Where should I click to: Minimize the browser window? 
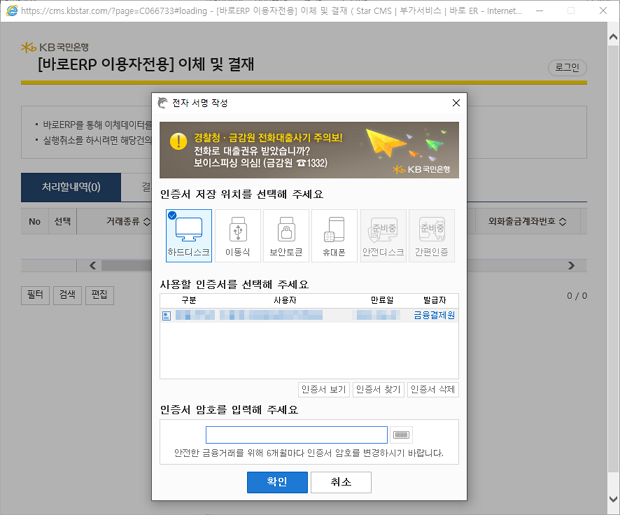(x=539, y=11)
